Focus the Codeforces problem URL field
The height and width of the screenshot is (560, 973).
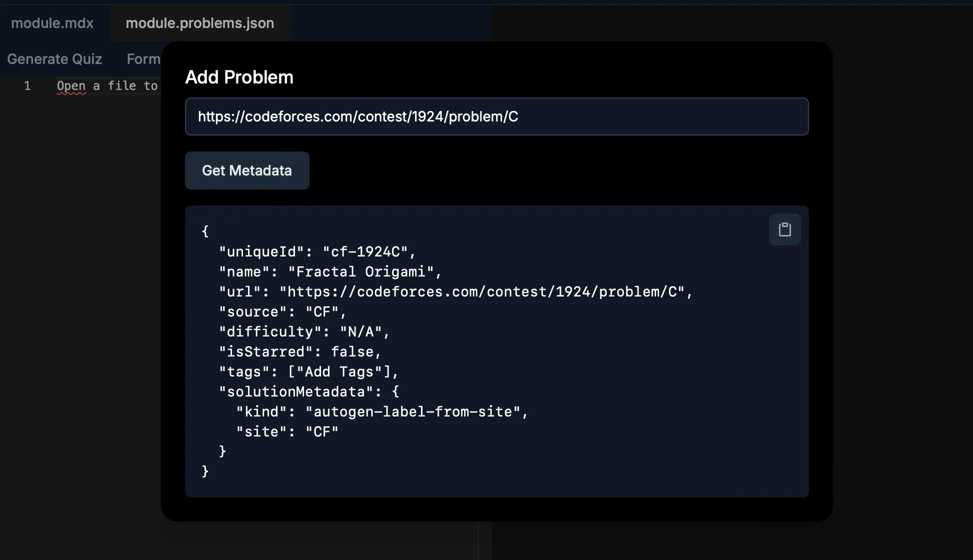[x=496, y=116]
